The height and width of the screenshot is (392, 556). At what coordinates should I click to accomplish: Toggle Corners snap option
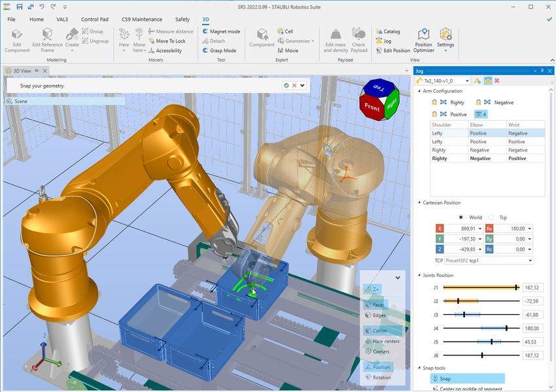[x=377, y=351]
